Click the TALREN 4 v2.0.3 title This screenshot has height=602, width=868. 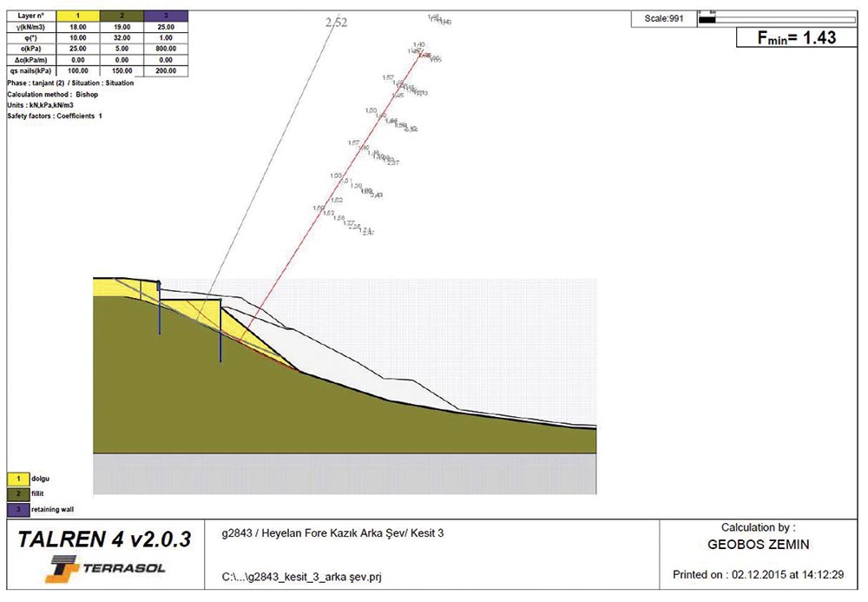pyautogui.click(x=103, y=540)
